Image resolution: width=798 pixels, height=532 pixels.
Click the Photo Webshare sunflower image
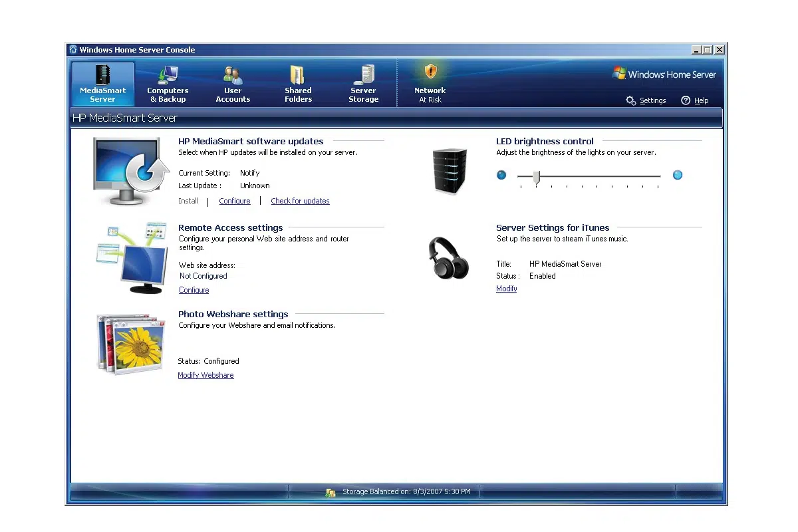(130, 346)
